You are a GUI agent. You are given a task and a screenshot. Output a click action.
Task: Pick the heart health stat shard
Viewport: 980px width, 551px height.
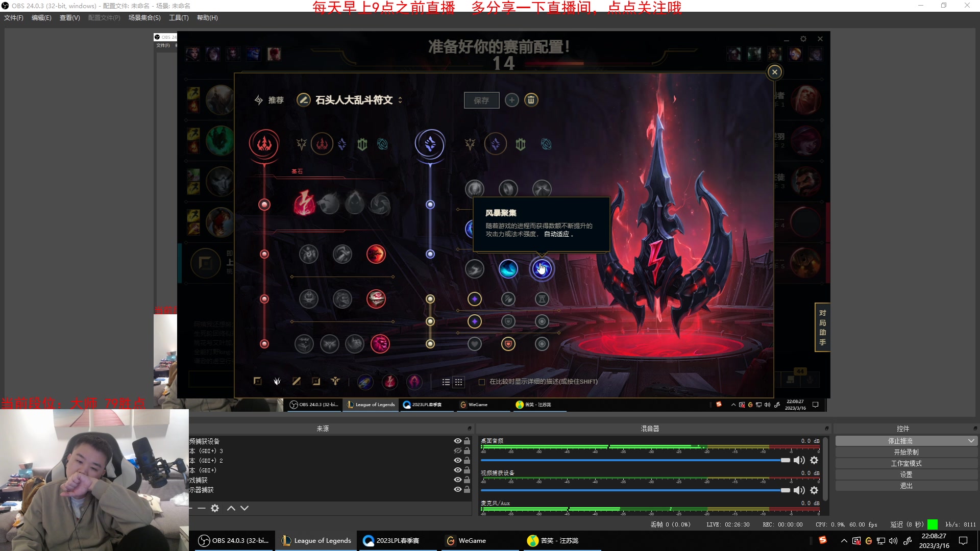(475, 344)
